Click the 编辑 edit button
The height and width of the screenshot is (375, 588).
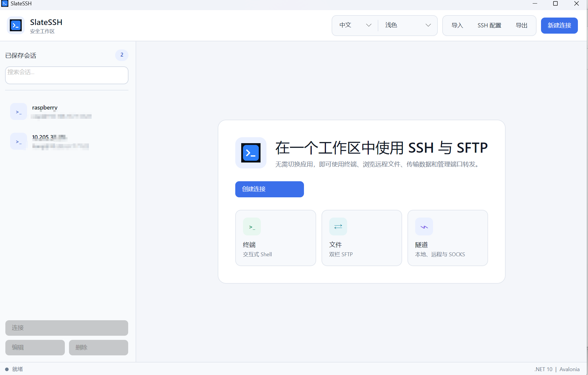tap(35, 348)
